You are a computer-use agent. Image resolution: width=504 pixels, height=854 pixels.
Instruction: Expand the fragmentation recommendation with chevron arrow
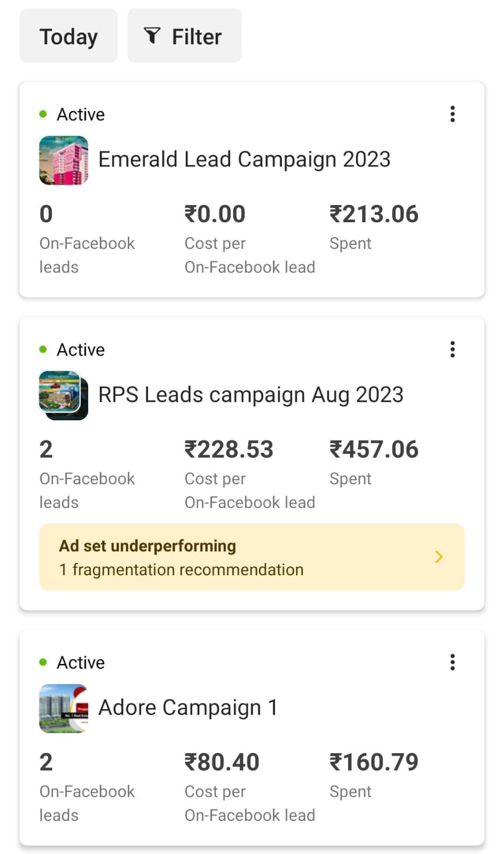pos(439,557)
